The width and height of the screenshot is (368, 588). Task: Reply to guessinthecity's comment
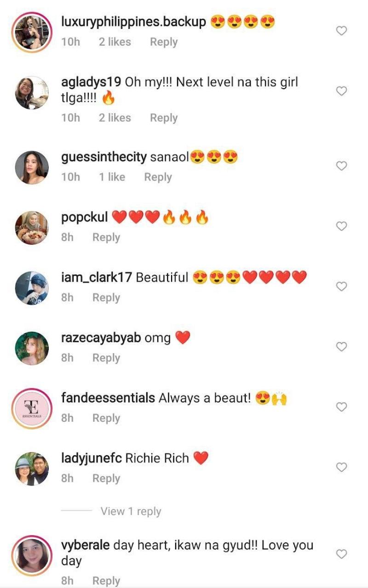point(158,177)
